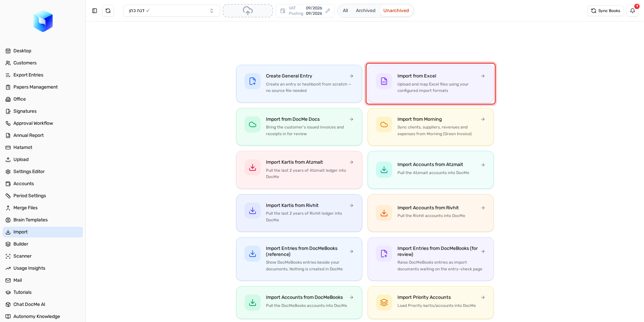This screenshot has height=322, width=644.
Task: Open Settings Editor in sidebar
Action: point(43,172)
